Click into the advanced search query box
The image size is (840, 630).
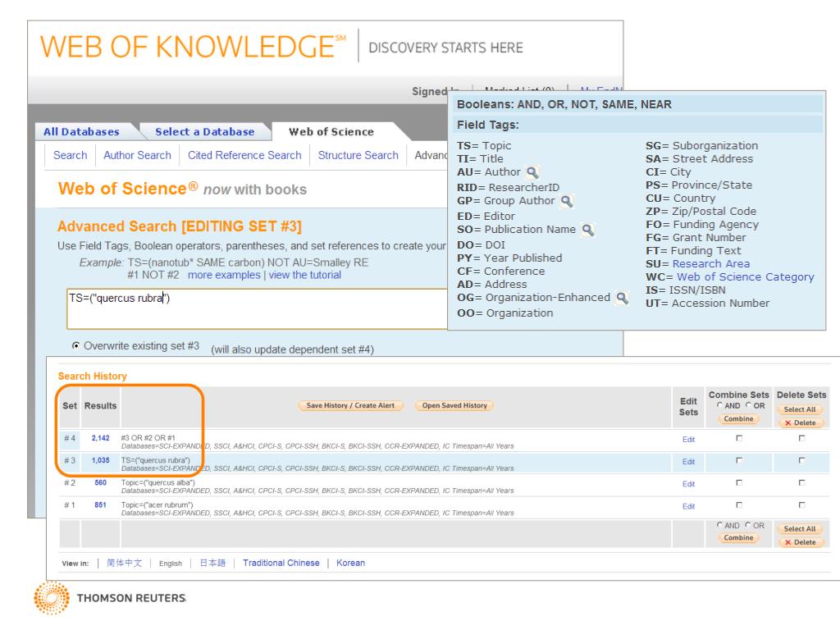[254, 308]
